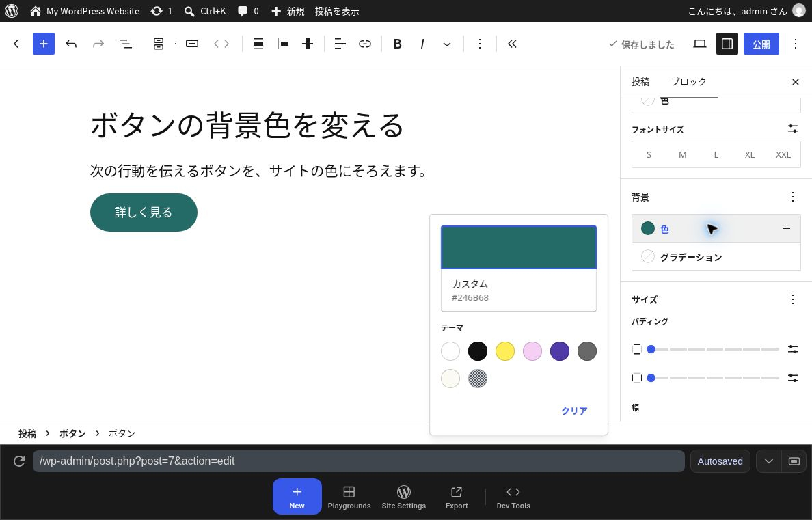Toggle the settings sidebar panel
This screenshot has width=812, height=520.
[727, 44]
